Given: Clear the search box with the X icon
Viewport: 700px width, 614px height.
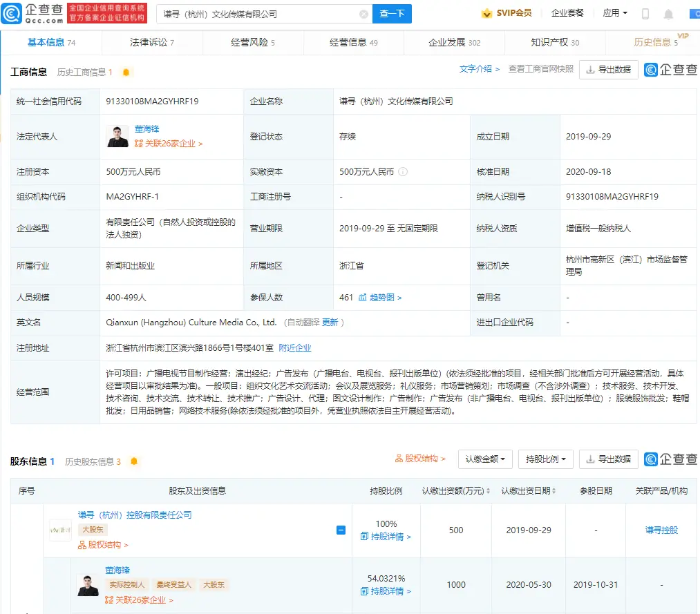Looking at the screenshot, I should click(363, 14).
